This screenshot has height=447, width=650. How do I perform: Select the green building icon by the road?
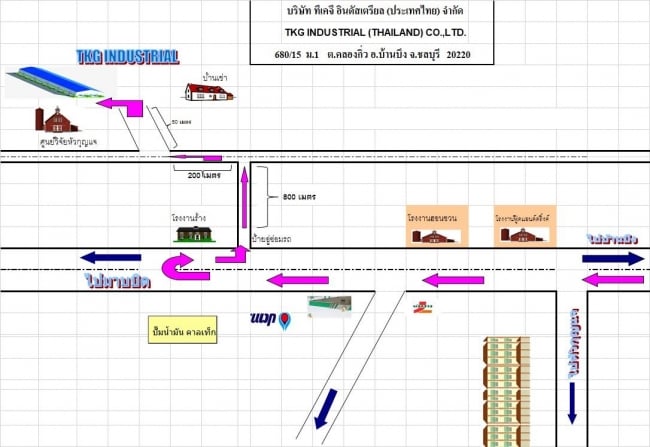pyautogui.click(x=196, y=233)
